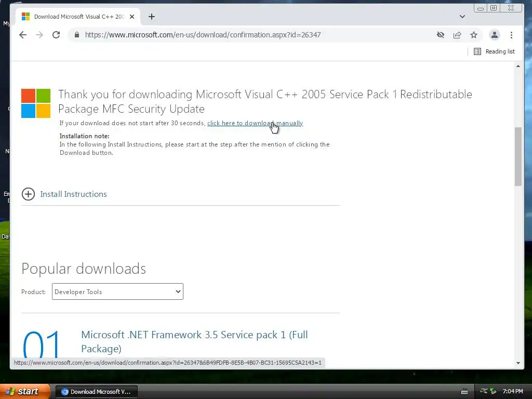Expand Install Instructions plus icon
The image size is (532, 399).
click(28, 194)
